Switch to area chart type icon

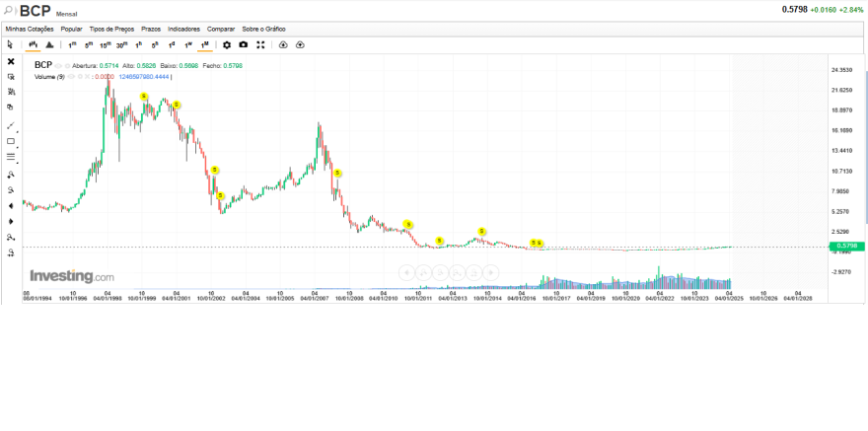click(x=49, y=44)
